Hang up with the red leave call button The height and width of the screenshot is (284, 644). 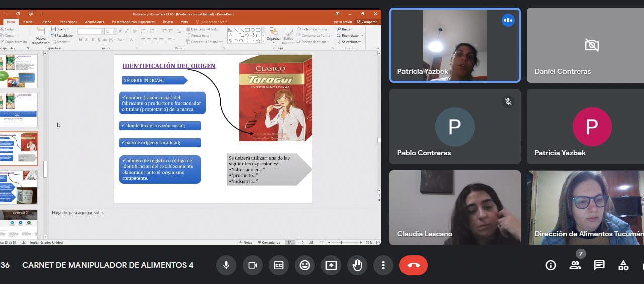tap(414, 265)
